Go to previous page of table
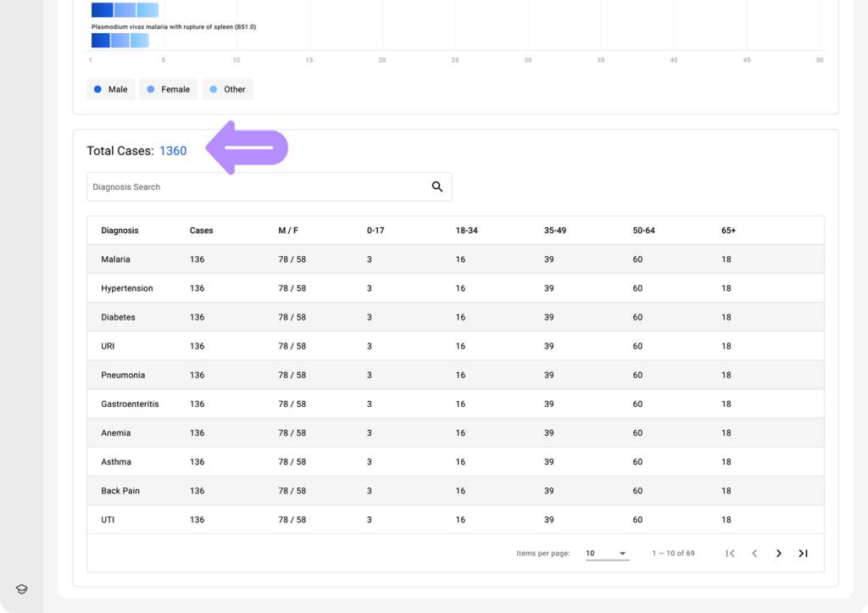Screen dimensions: 868x613 pos(754,553)
